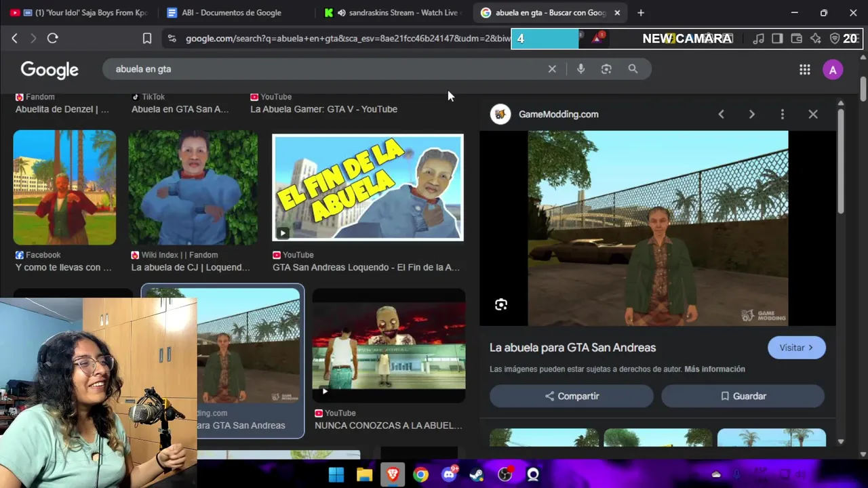This screenshot has height=488, width=868.
Task: Click Compartir to share image
Action: (x=572, y=396)
